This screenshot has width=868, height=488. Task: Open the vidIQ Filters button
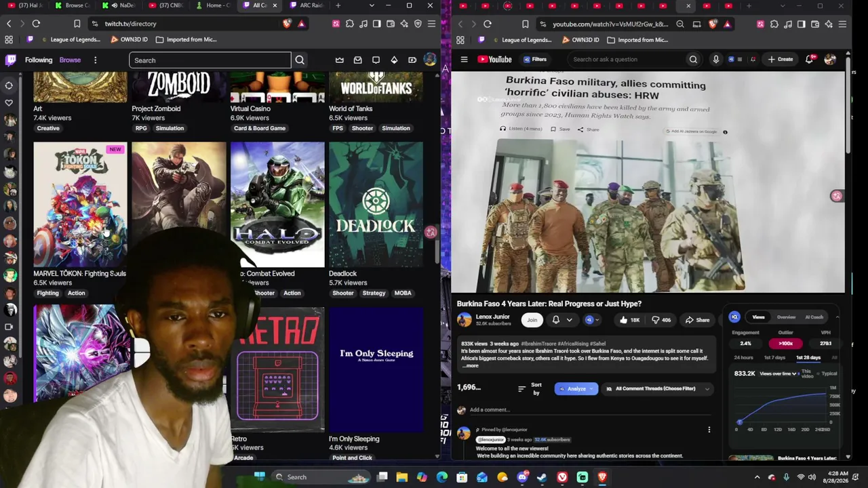click(535, 60)
